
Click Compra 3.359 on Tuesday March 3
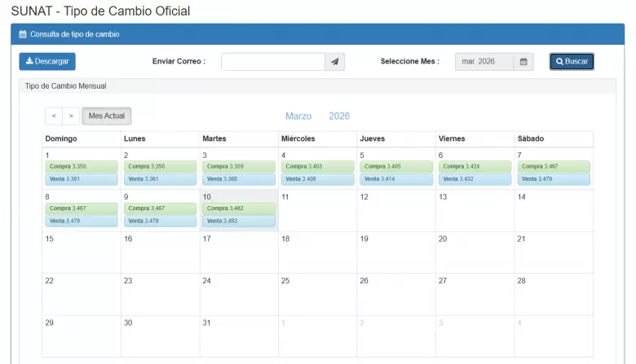pos(239,166)
